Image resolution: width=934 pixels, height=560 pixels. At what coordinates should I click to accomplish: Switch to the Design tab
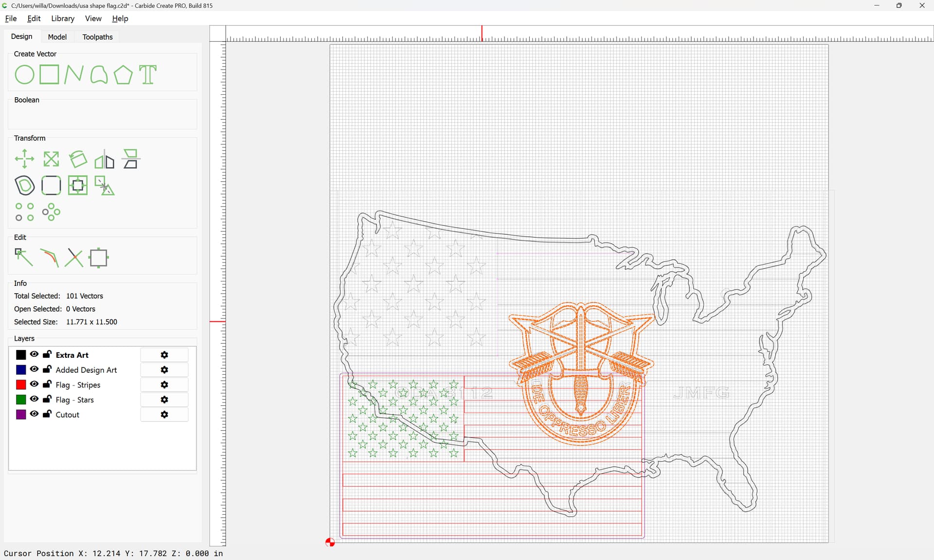tap(22, 36)
